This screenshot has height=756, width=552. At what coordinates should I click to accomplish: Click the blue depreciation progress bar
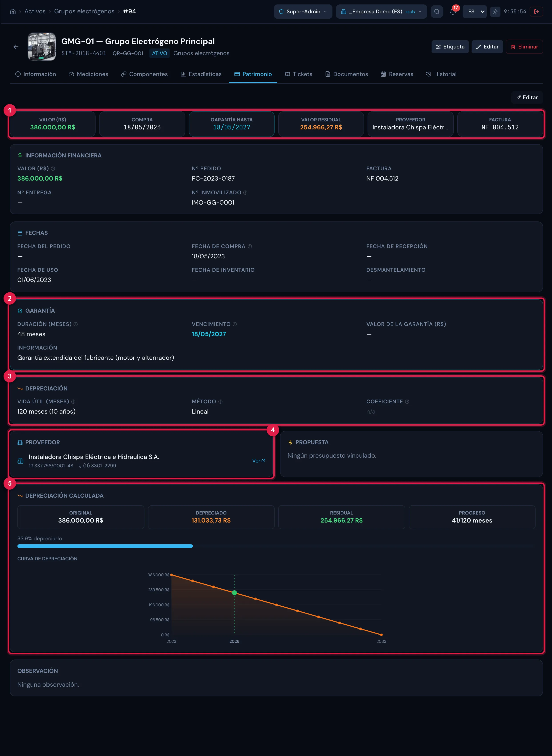click(x=105, y=546)
